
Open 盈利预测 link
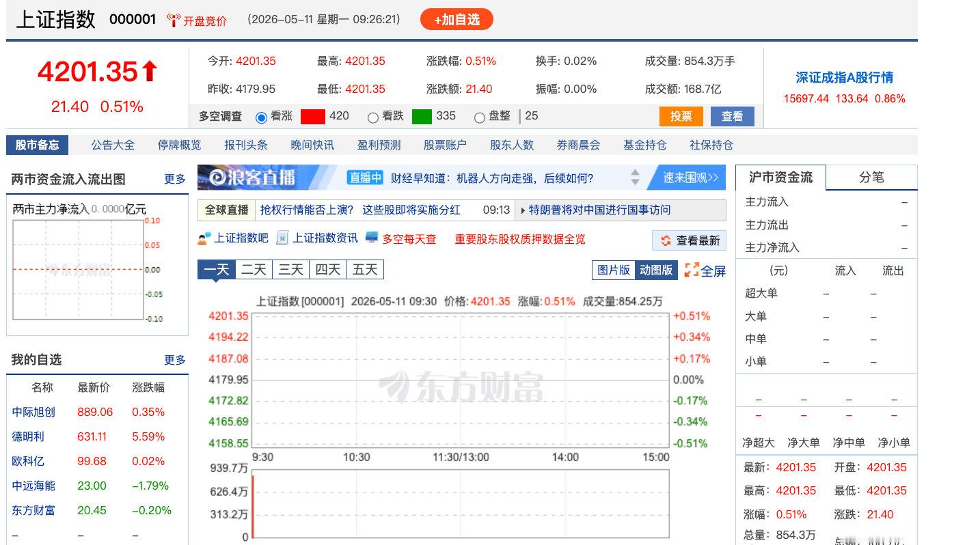[x=379, y=145]
